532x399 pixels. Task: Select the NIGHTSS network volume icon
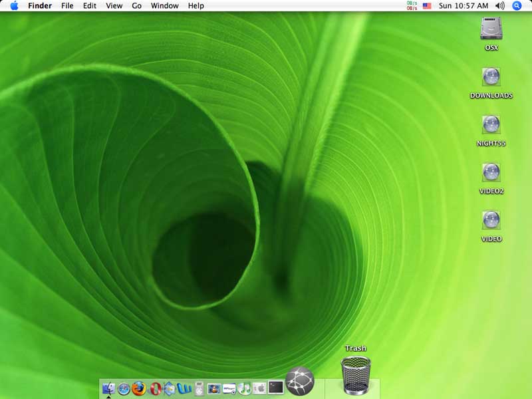[x=491, y=125]
